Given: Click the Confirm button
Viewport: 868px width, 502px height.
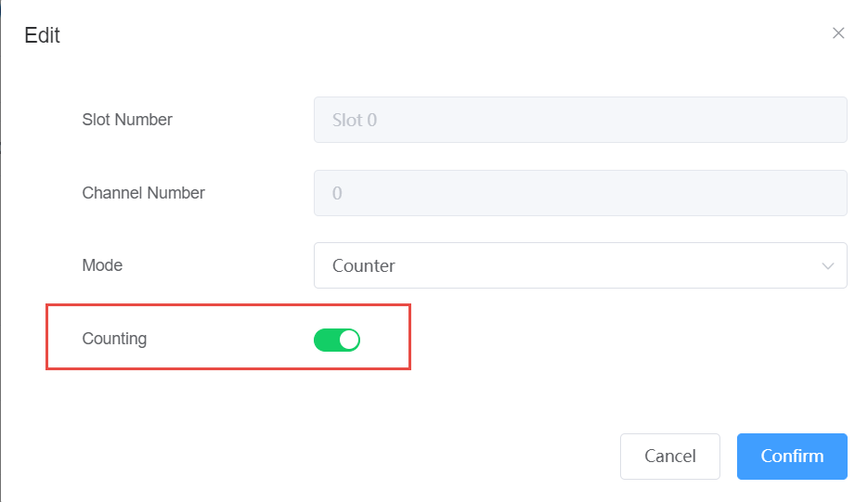Looking at the screenshot, I should coord(792,456).
